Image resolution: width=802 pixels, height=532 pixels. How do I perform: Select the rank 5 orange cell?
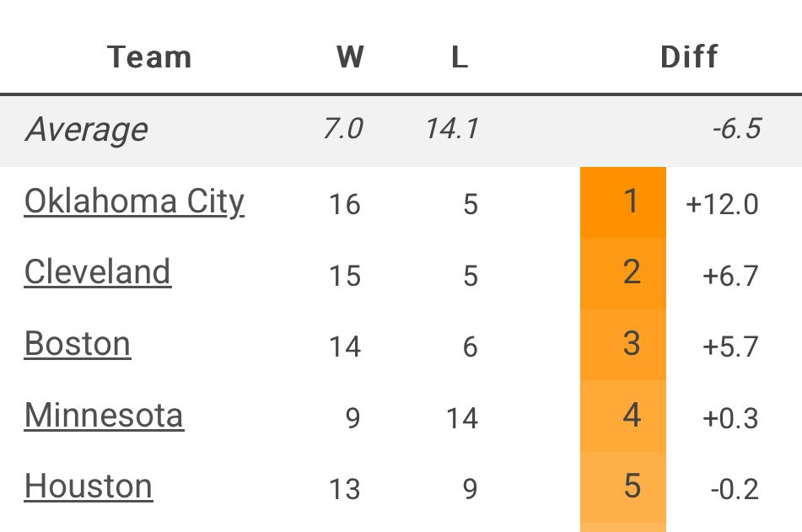623,487
